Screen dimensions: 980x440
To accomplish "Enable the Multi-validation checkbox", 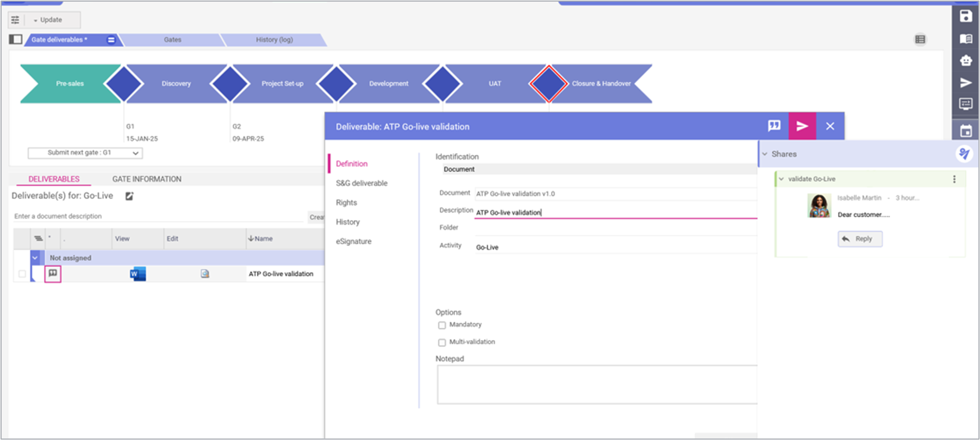I will pyautogui.click(x=442, y=342).
